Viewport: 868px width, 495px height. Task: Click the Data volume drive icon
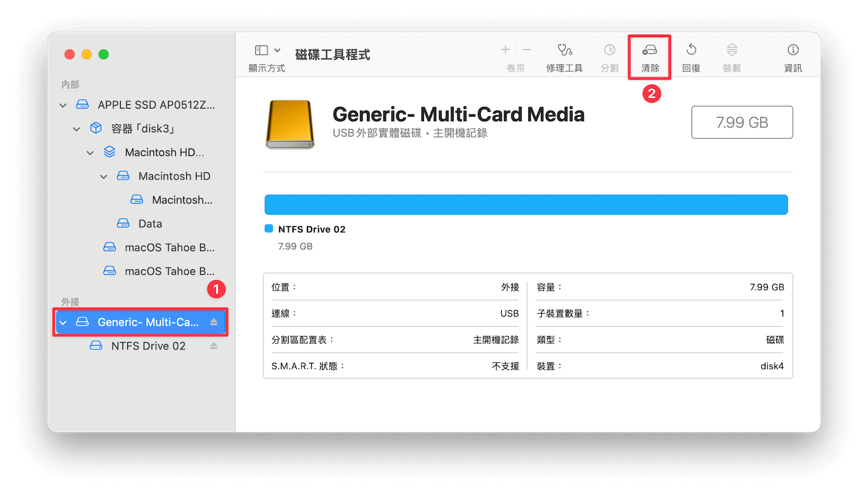(x=123, y=224)
